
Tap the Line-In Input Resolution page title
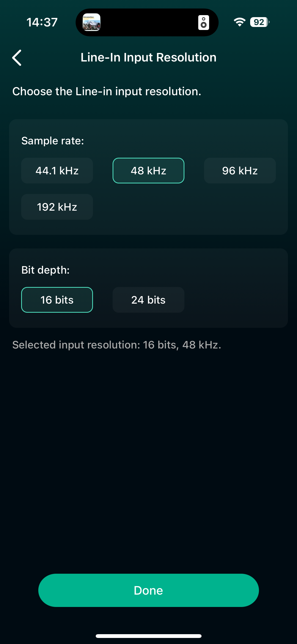pos(148,57)
